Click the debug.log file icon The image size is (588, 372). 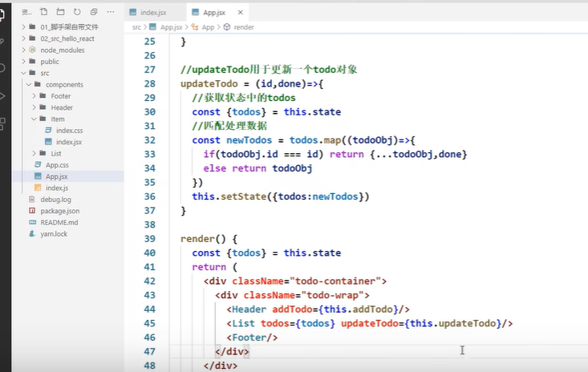(x=32, y=200)
